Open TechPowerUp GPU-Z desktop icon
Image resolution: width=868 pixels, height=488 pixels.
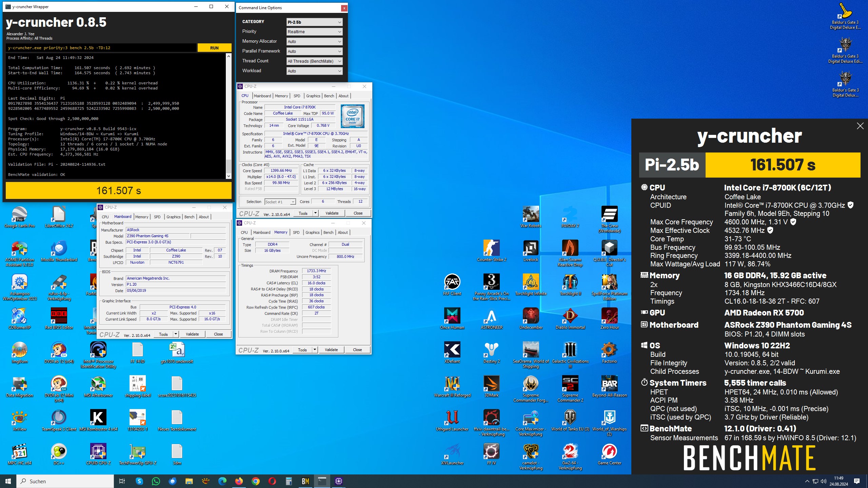tap(138, 454)
